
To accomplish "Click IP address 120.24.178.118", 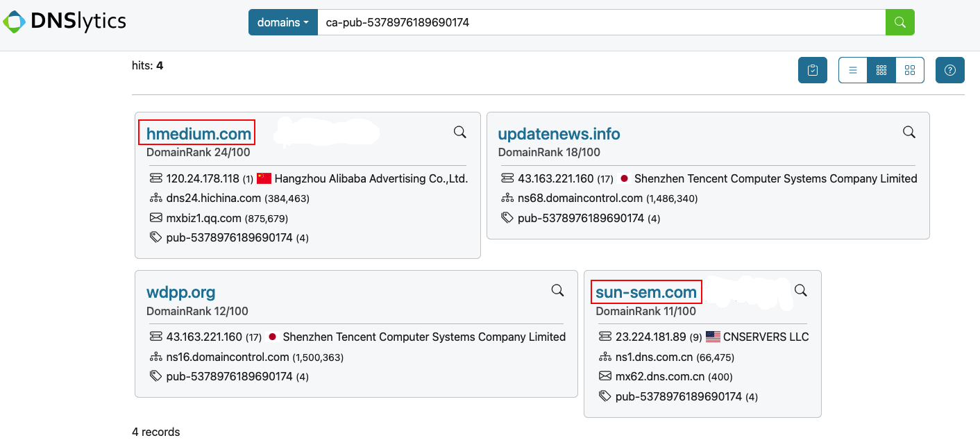I will coord(202,178).
